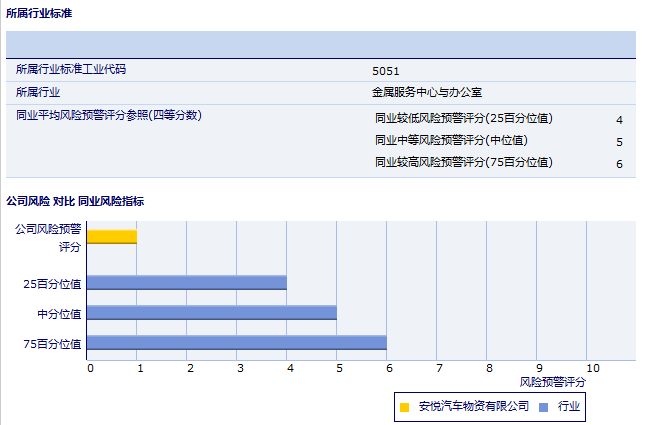The width and height of the screenshot is (652, 425).
Task: Click the x-axis tick label 3
Action: tap(240, 368)
